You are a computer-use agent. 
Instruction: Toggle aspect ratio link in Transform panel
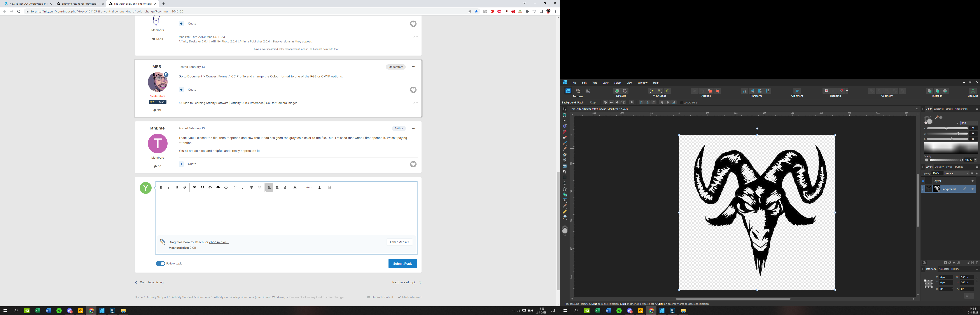tap(977, 280)
